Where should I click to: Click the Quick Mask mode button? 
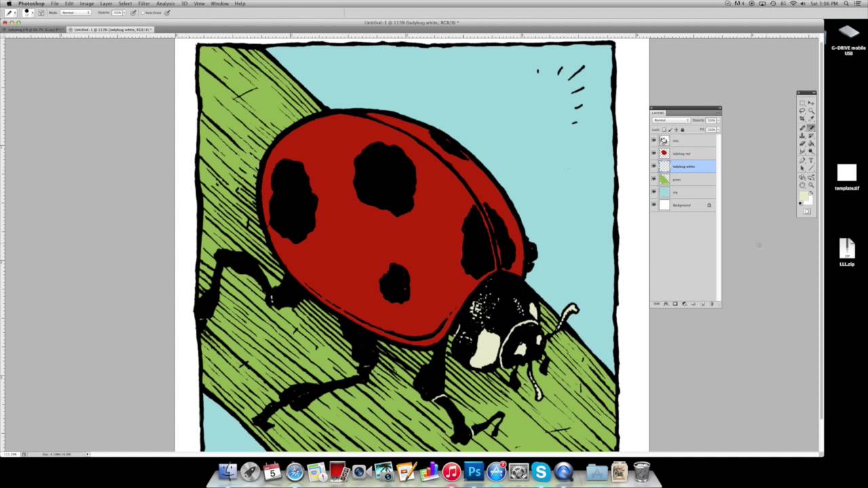(x=807, y=211)
